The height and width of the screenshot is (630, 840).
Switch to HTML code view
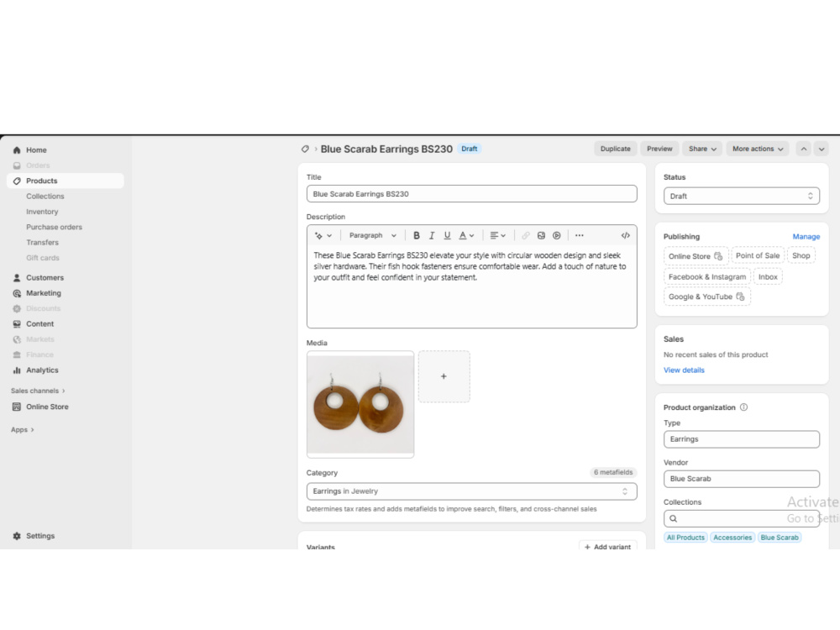point(625,236)
